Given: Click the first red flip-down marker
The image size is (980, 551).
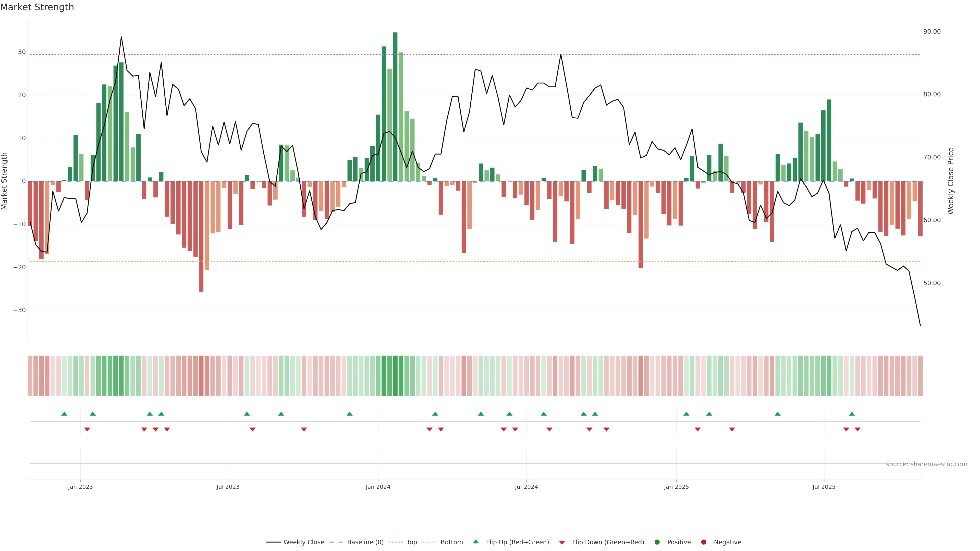Looking at the screenshot, I should click(x=87, y=429).
